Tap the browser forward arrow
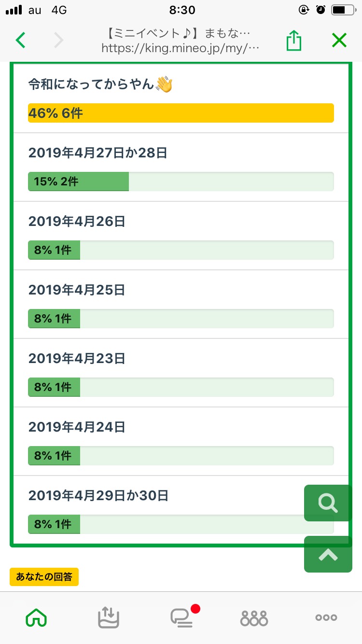Viewport: 362px width, 644px height. tap(58, 41)
